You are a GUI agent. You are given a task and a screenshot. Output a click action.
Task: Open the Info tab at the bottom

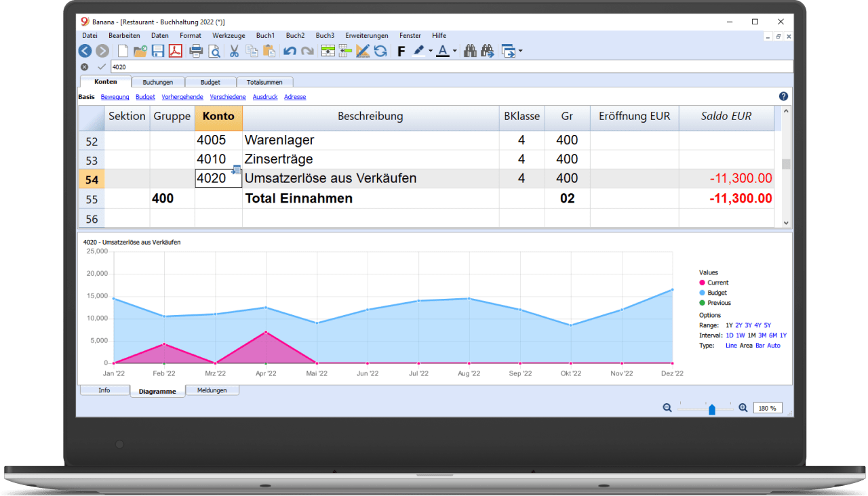pyautogui.click(x=104, y=390)
